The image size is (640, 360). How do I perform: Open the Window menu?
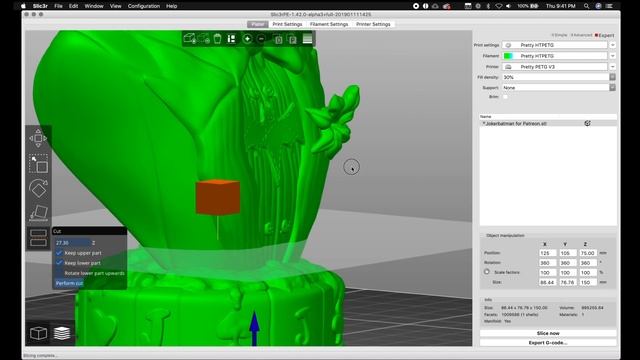[94, 6]
